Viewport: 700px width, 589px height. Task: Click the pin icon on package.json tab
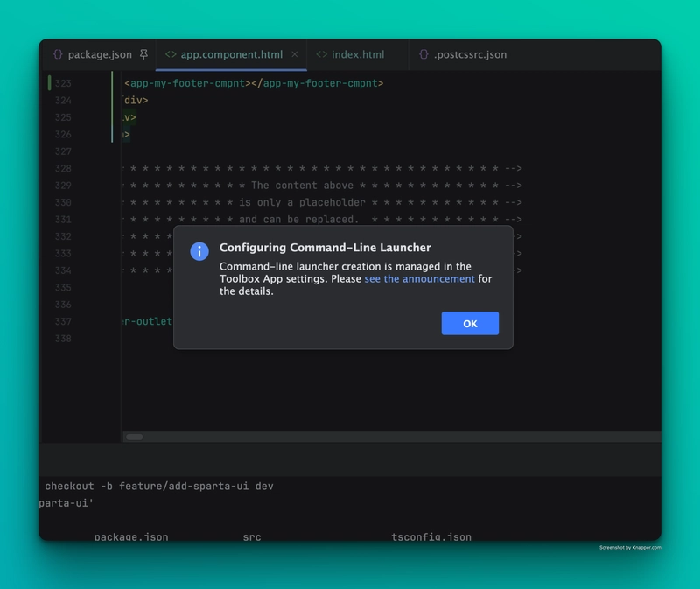[143, 54]
